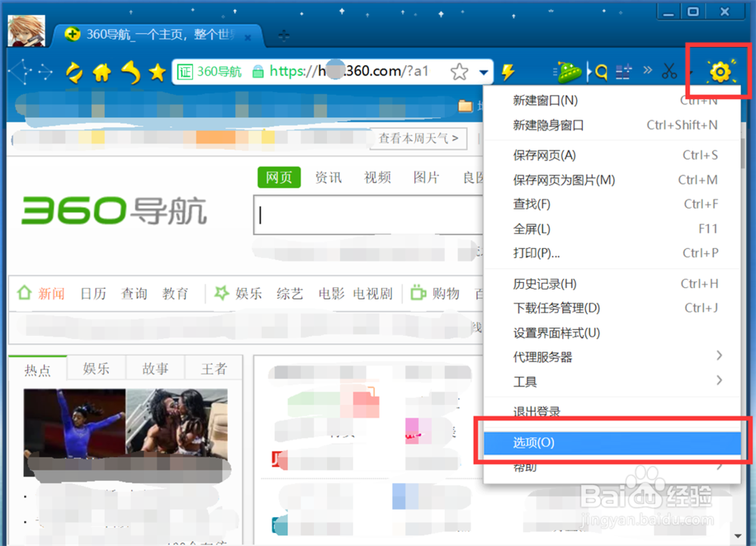The image size is (756, 546).
Task: Select 退出登录 menu item
Action: [x=612, y=411]
